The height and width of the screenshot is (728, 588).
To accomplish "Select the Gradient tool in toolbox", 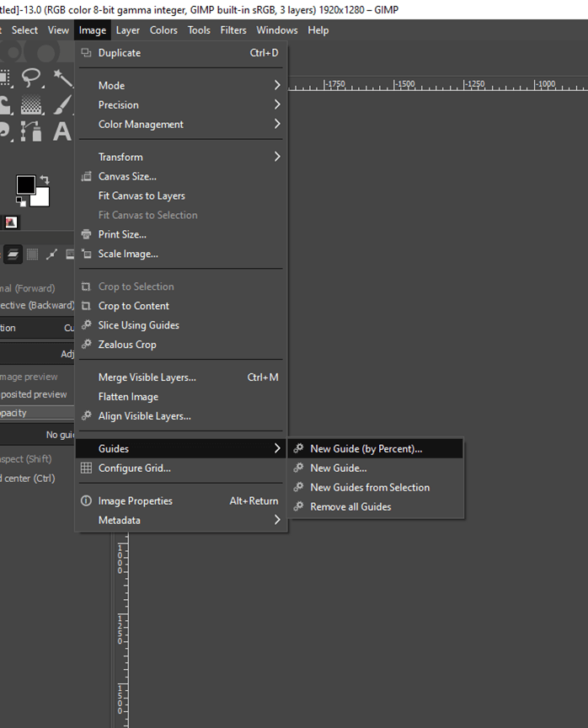I will pyautogui.click(x=31, y=105).
